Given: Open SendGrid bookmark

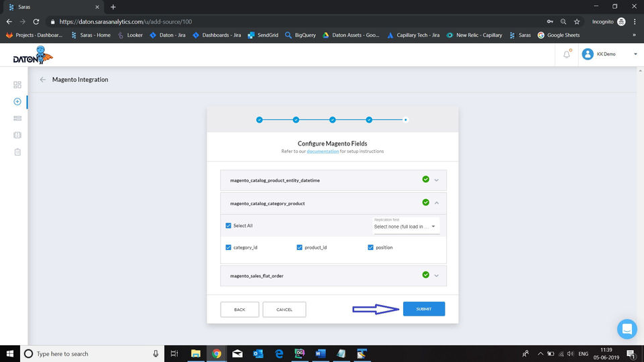Looking at the screenshot, I should (x=263, y=36).
